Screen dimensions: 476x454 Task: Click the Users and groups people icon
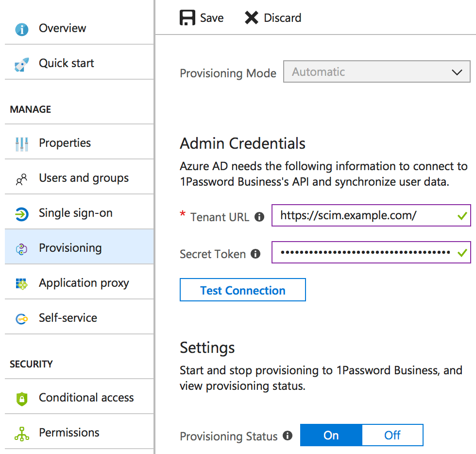click(21, 179)
